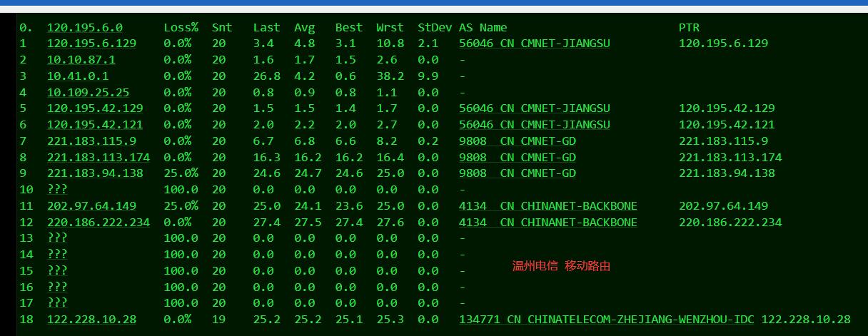Click 134771 CN CHINATELECOM-ZHEJIANG-WENZHOU-IDC AS name
This screenshot has width=868, height=336.
coord(607,319)
